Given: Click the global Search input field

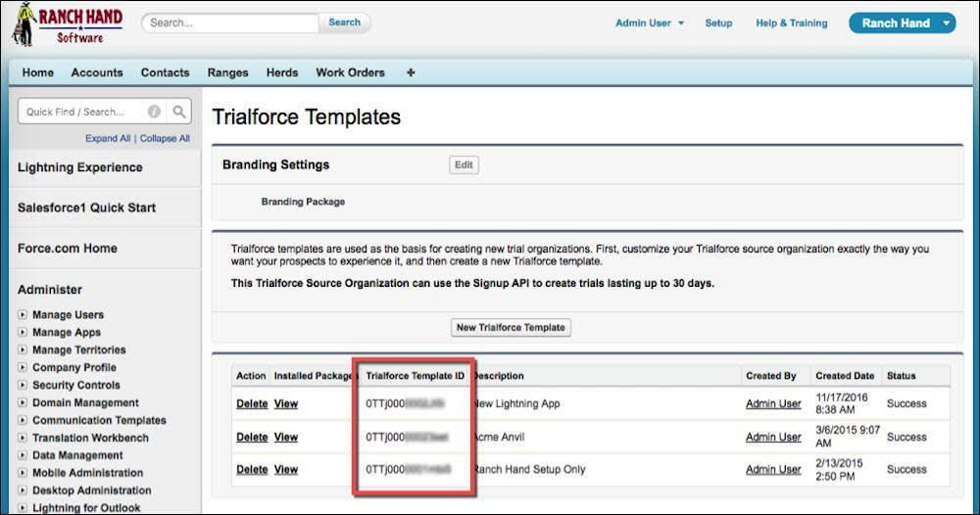Looking at the screenshot, I should pos(230,23).
